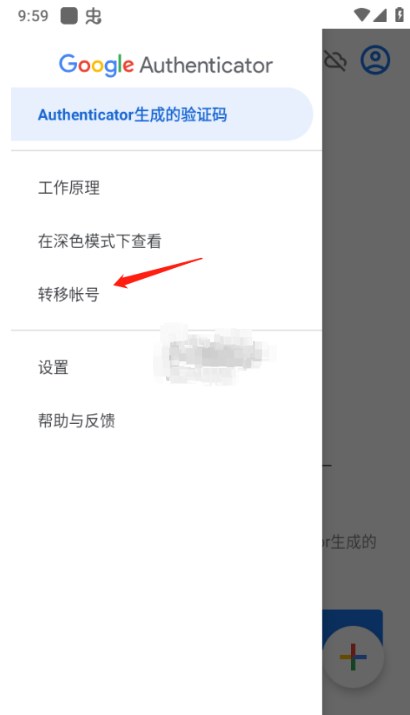
Task: Select Authenticator生成的验证码 drawer item
Action: tap(162, 114)
